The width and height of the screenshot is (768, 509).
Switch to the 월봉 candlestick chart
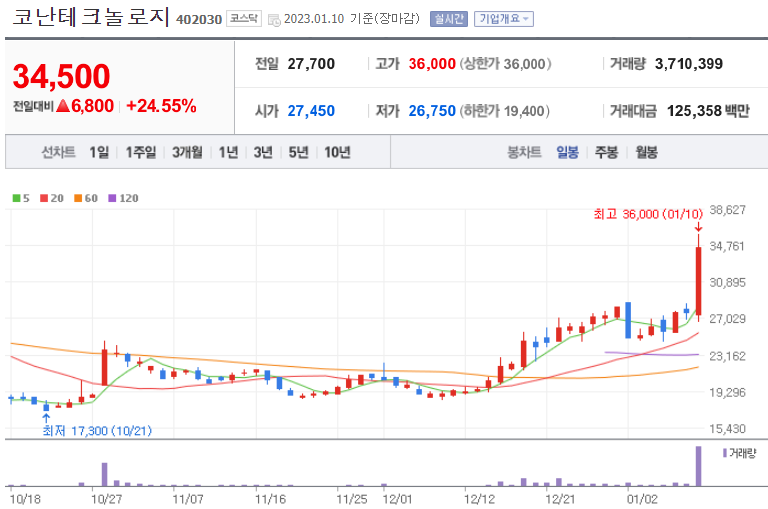point(647,152)
